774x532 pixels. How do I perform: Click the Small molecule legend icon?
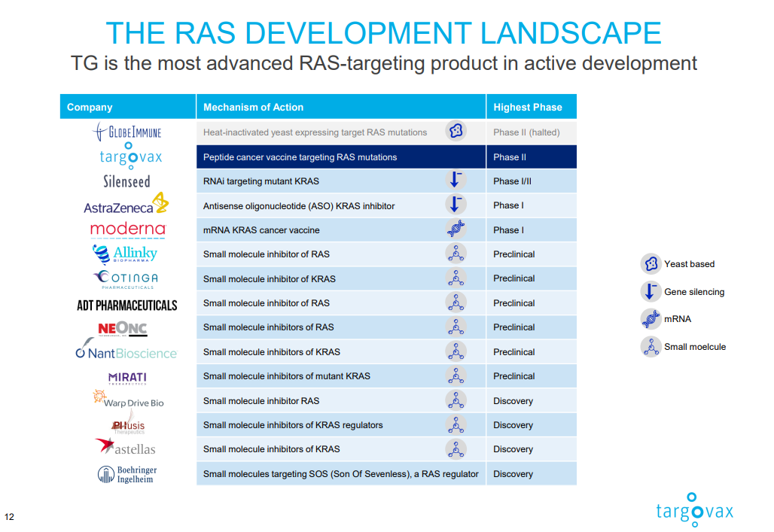coord(651,347)
